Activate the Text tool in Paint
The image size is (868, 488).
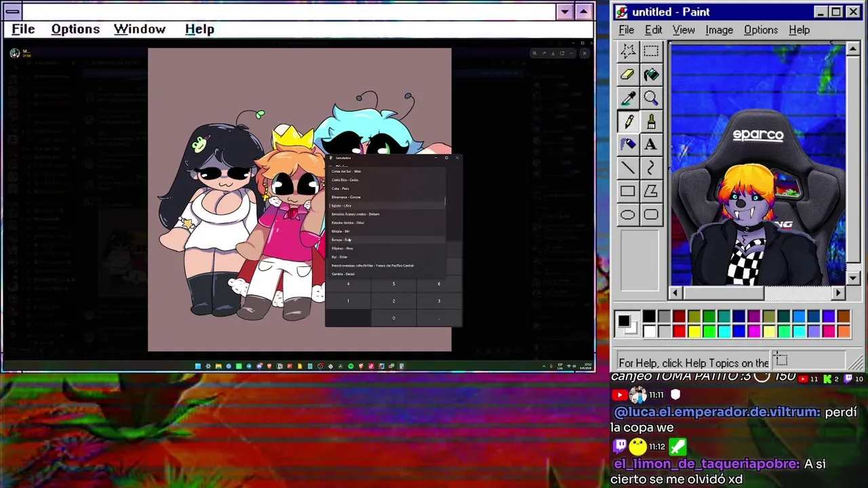coord(651,144)
